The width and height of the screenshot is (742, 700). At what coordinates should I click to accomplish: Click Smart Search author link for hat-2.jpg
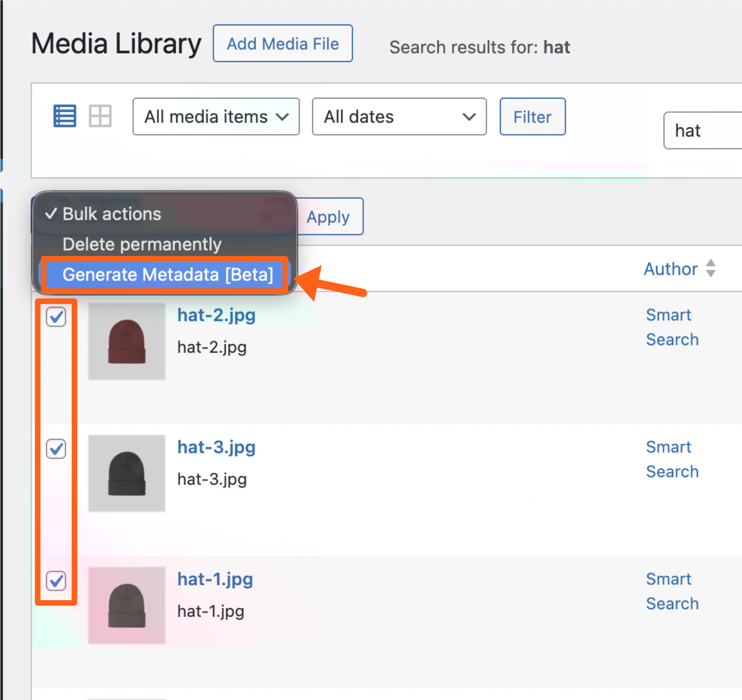672,327
